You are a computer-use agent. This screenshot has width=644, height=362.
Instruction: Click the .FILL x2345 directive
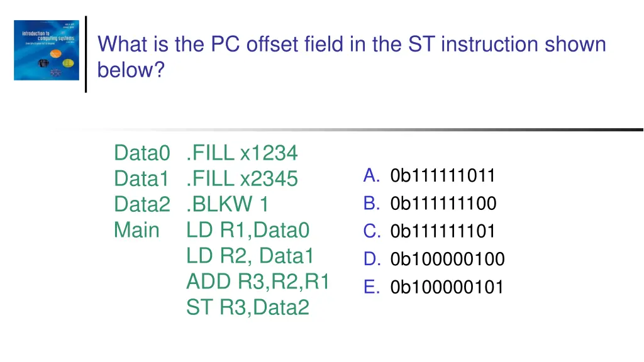click(242, 179)
